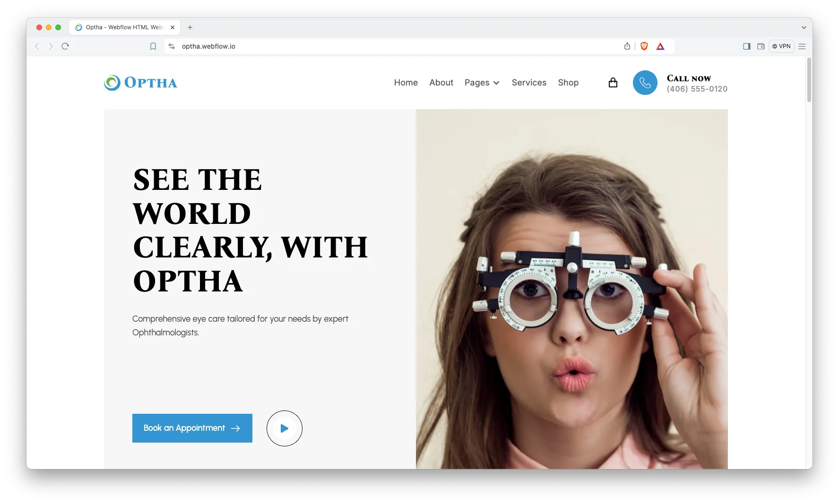
Task: Click the blue phone call icon
Action: (x=645, y=83)
